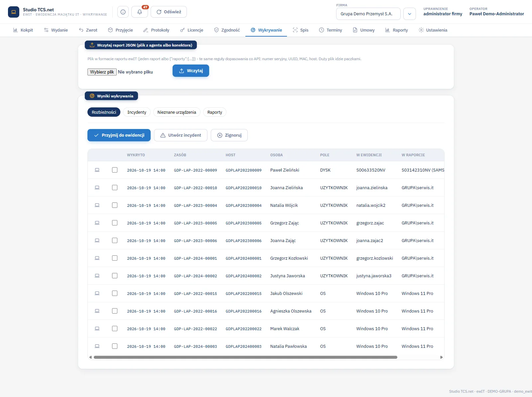532x397 pixels.
Task: Go to the Spis tab
Action: tap(301, 30)
